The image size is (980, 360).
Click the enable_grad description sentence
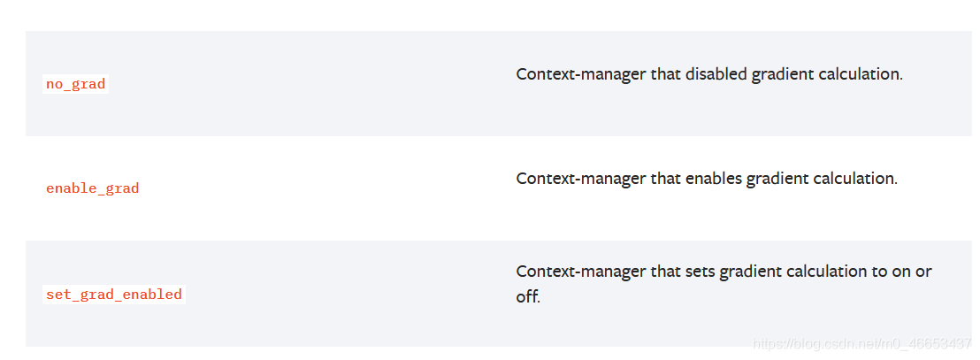click(x=706, y=179)
